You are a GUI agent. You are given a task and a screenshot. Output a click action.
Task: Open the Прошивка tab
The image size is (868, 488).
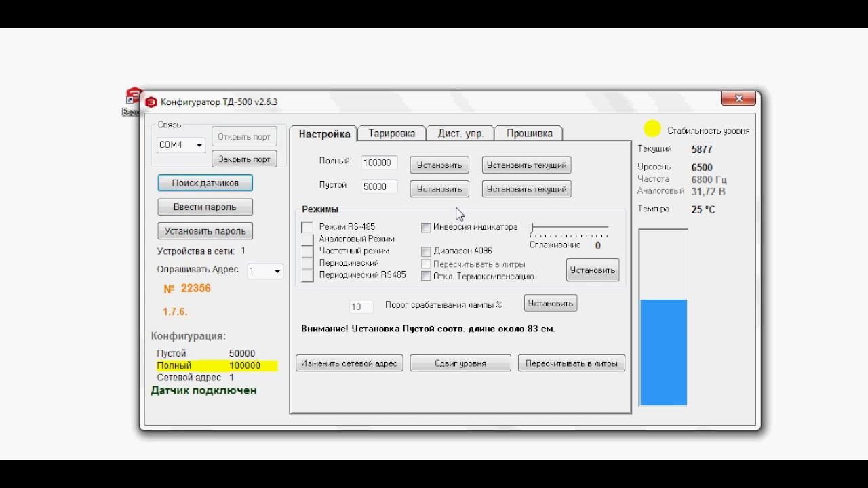529,133
